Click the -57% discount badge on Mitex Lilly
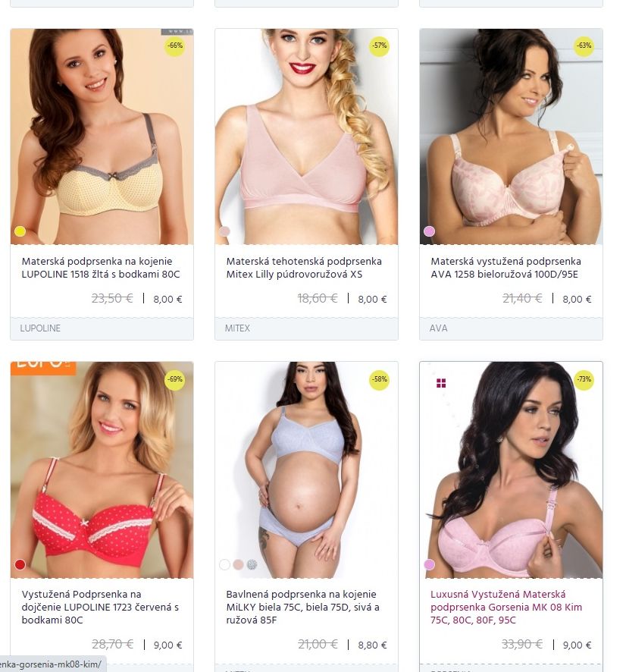This screenshot has height=672, width=626. point(380,46)
